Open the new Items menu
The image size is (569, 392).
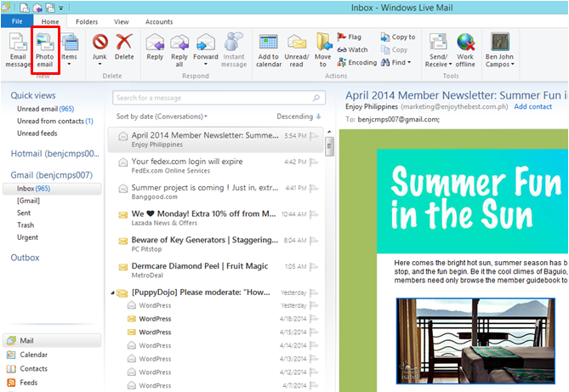click(x=69, y=50)
